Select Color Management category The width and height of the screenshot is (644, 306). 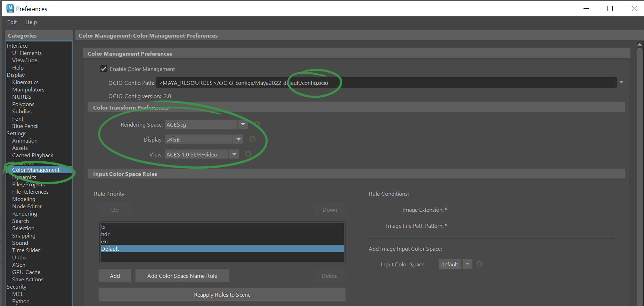click(36, 170)
